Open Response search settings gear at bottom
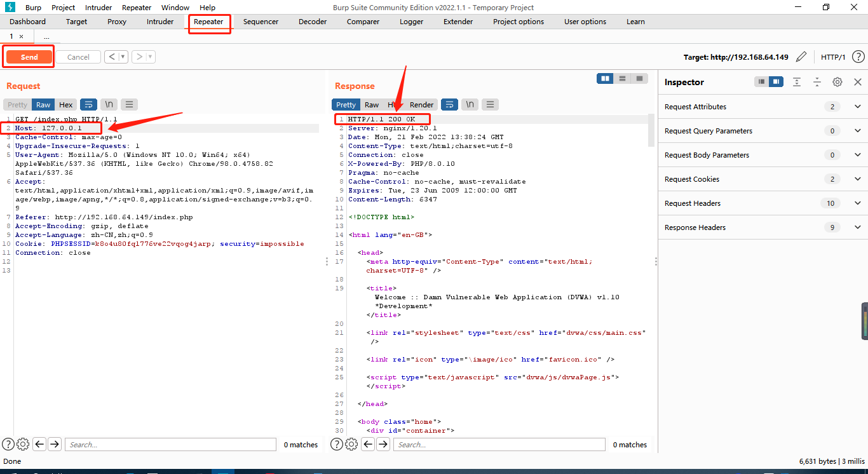The width and height of the screenshot is (868, 474). tap(351, 444)
